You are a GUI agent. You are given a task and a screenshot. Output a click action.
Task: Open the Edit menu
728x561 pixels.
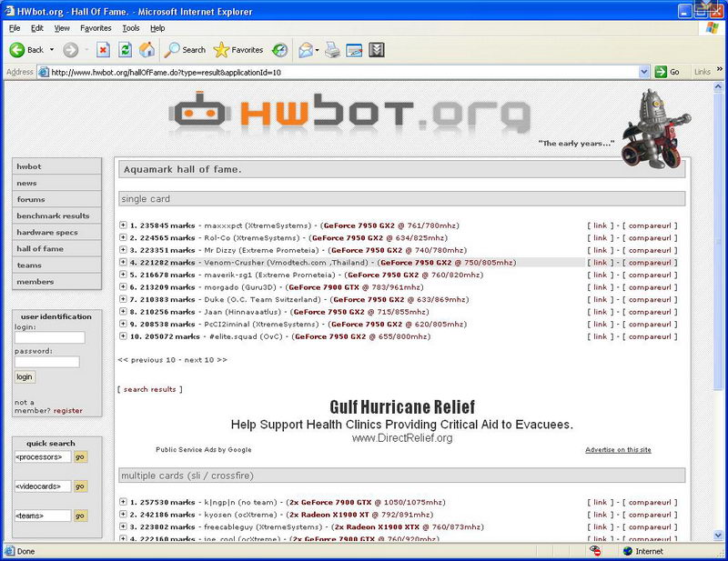click(x=36, y=28)
